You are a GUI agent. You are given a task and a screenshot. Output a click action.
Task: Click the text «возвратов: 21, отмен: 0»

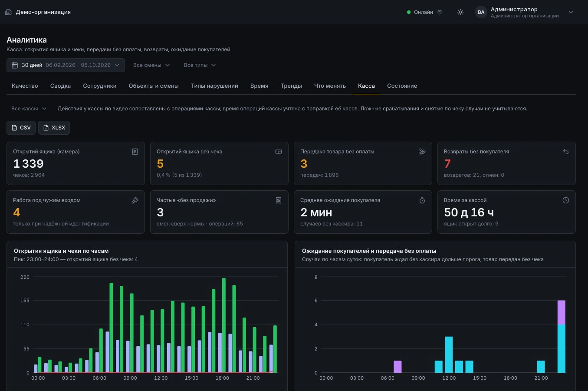coord(474,175)
